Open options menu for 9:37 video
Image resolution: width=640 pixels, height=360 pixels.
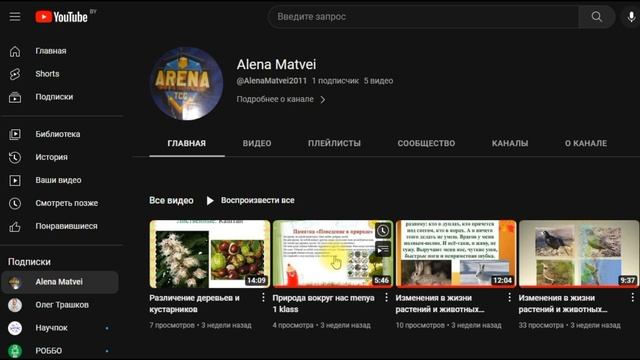[632, 298]
